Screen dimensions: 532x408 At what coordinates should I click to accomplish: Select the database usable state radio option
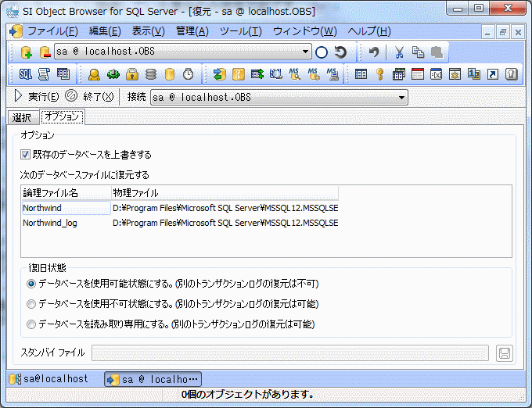pyautogui.click(x=31, y=284)
